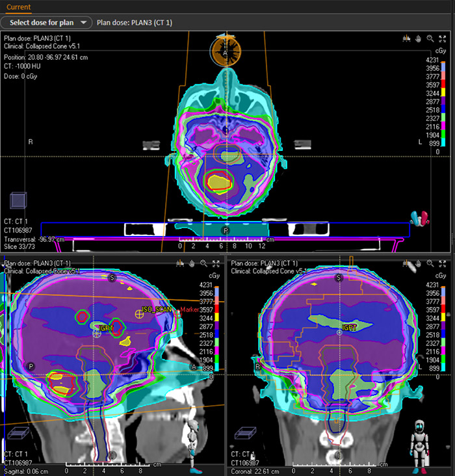
Task: Click the Marker label in sagittal view
Action: coord(190,310)
